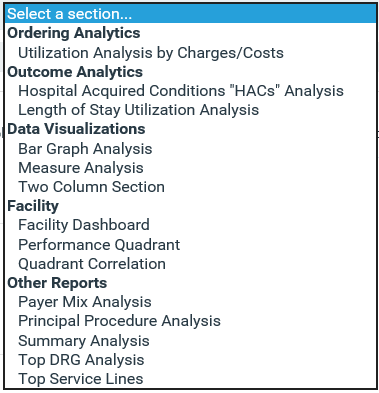The image size is (379, 393).
Task: Choose the Quadrant Correlation option
Action: pyautogui.click(x=191, y=264)
